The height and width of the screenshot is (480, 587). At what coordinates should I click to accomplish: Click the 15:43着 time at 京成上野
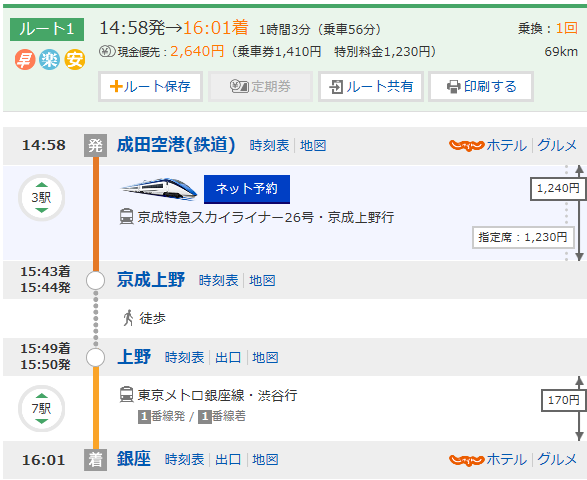tap(45, 272)
